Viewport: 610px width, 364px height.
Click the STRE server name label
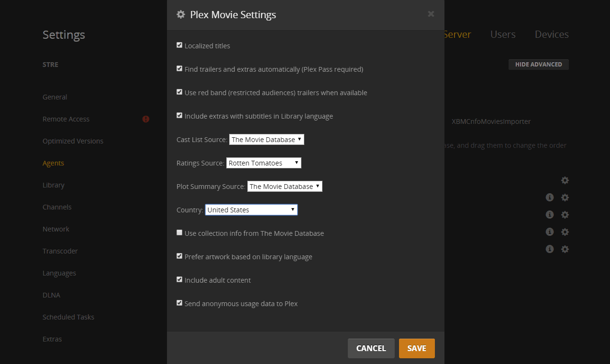click(x=50, y=65)
